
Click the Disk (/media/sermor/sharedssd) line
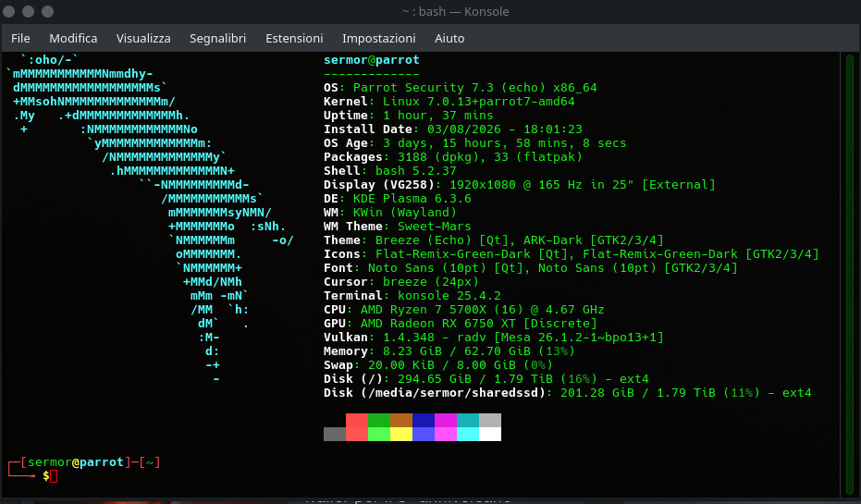pyautogui.click(x=568, y=393)
